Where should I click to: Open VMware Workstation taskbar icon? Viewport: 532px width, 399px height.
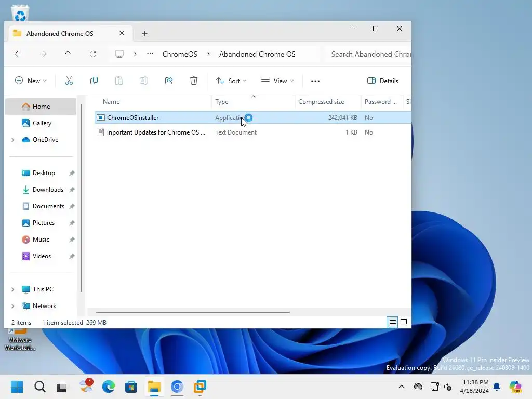tap(200, 387)
